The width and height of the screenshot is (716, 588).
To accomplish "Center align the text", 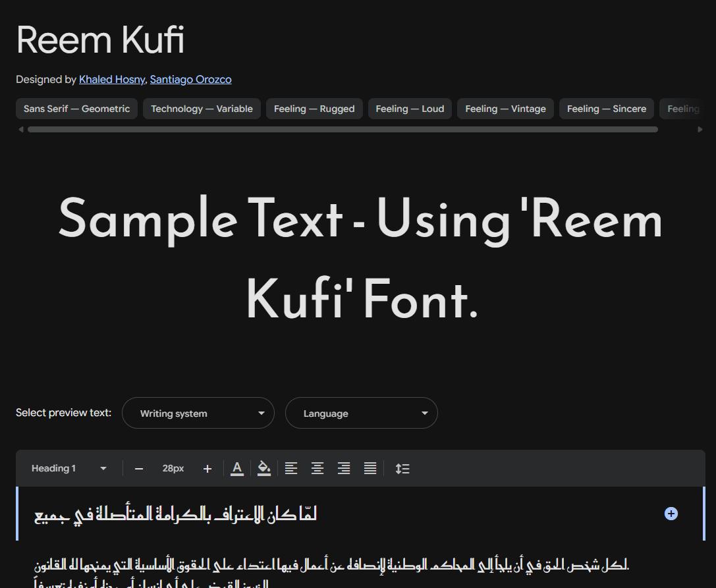I will coord(317,468).
